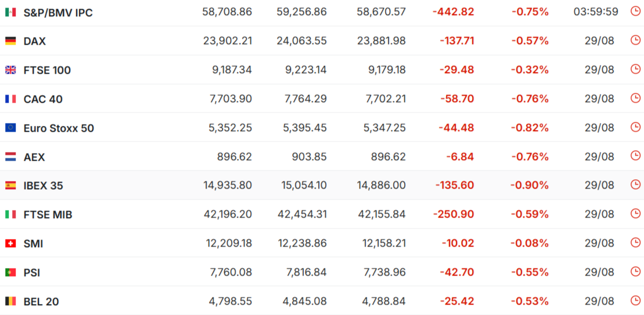Click the Germany flag next to DAX
This screenshot has height=315, width=644.
(x=10, y=41)
